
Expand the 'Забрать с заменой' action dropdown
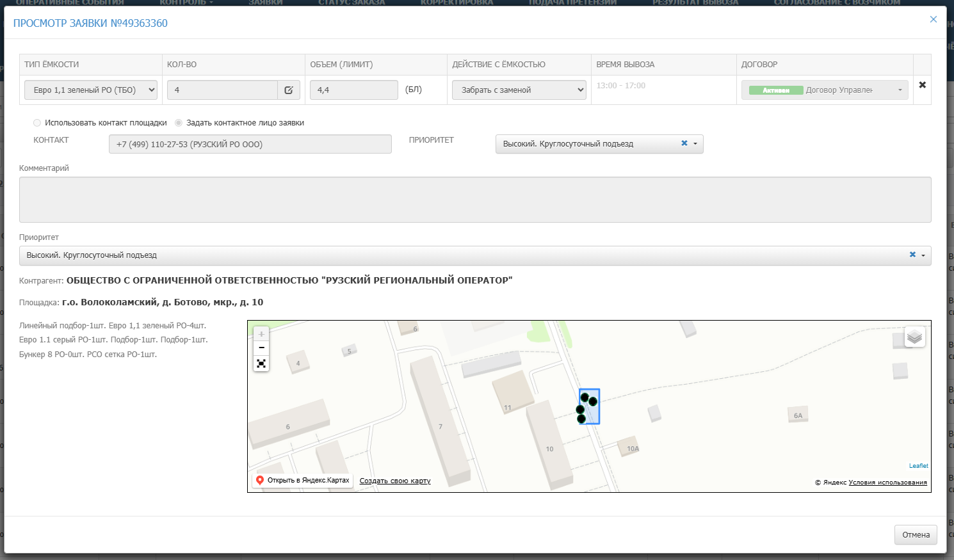[519, 90]
